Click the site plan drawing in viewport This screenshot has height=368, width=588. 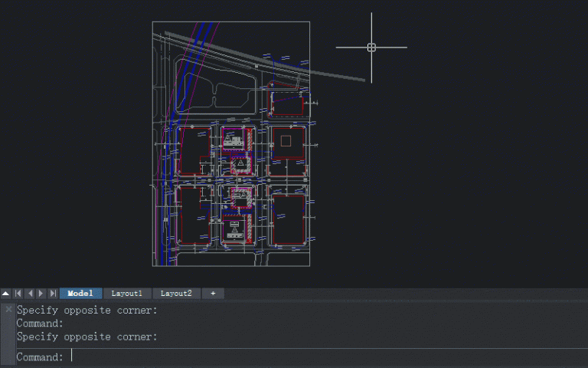click(231, 144)
